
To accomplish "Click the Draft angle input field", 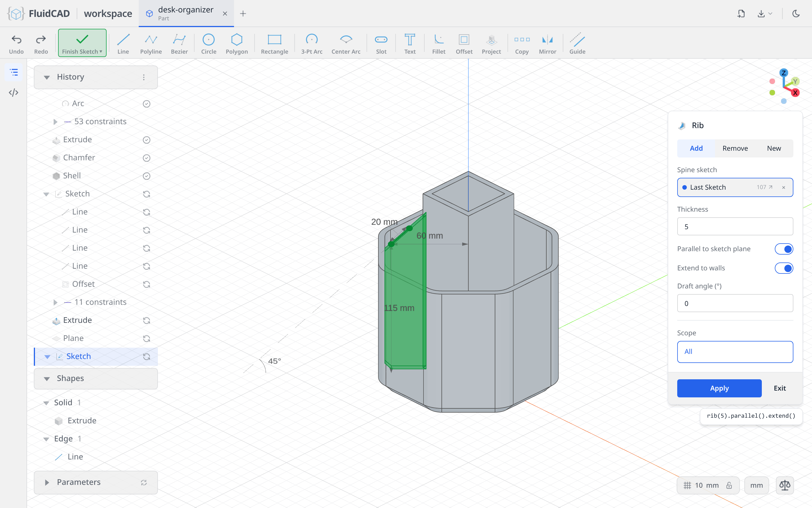I will coord(735,303).
